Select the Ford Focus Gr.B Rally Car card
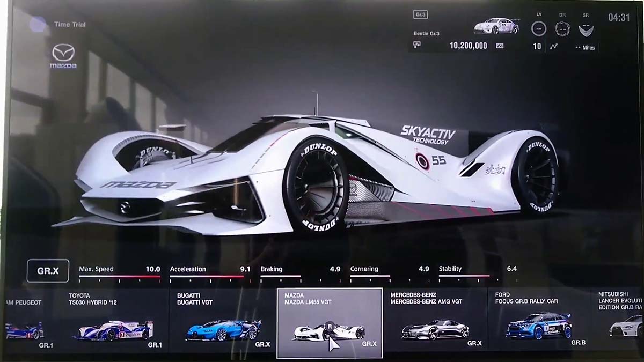The width and height of the screenshot is (644, 362). 540,320
